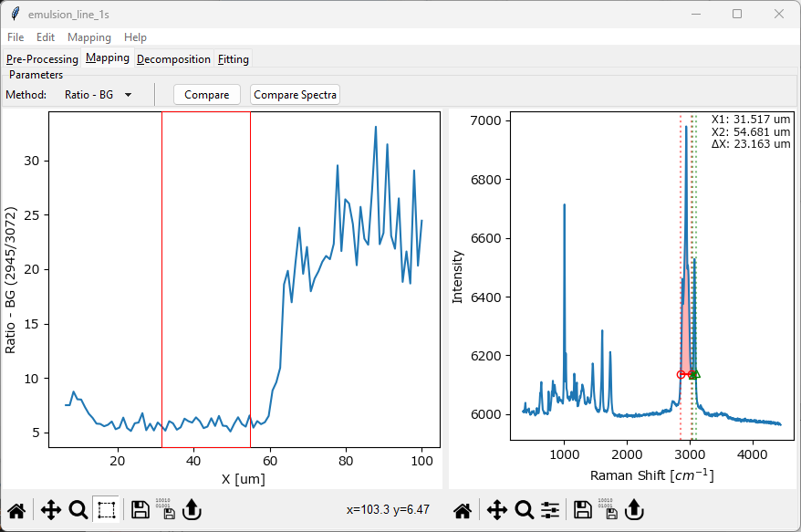
Task: Save spectrum figure with floppy icon
Action: [582, 510]
